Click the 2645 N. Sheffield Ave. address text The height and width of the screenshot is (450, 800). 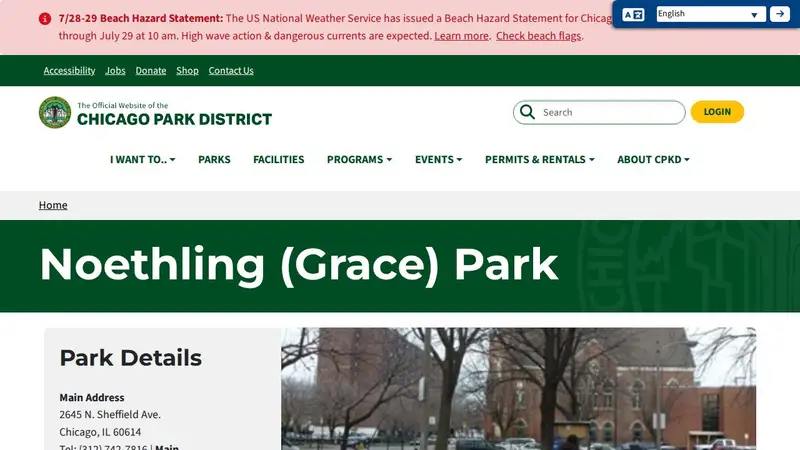point(110,414)
